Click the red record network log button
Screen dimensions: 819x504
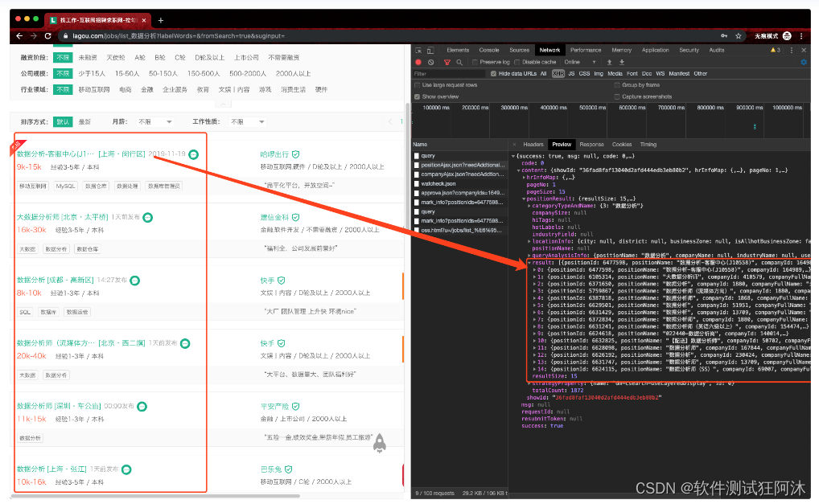pyautogui.click(x=418, y=62)
